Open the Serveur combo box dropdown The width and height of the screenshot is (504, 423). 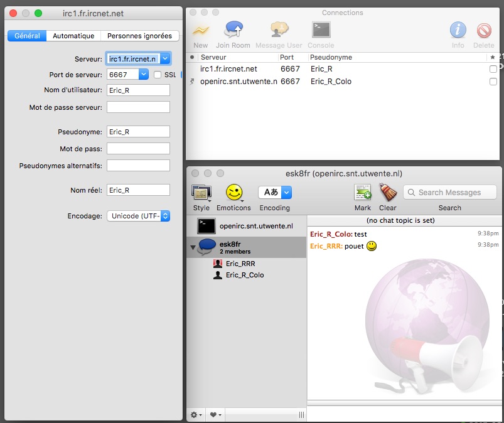click(x=165, y=58)
